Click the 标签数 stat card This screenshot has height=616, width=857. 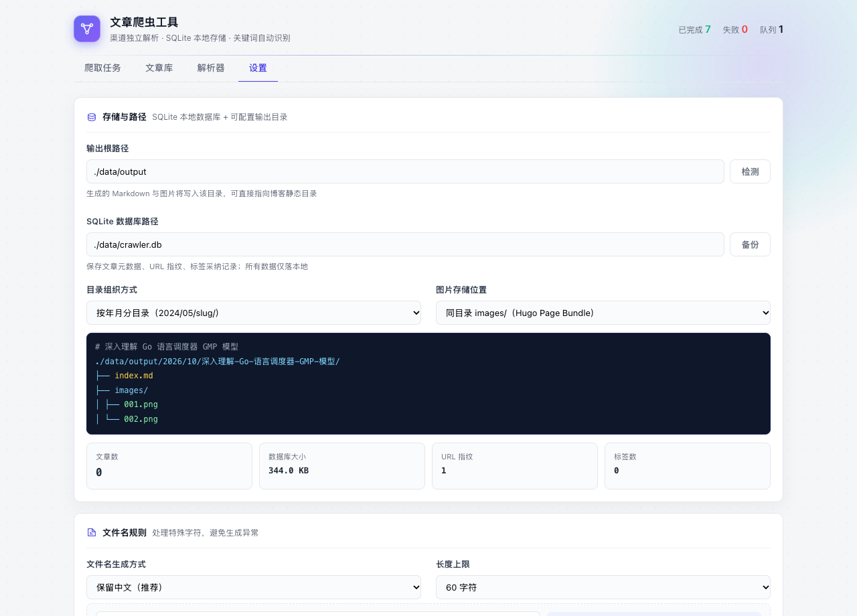(x=688, y=466)
